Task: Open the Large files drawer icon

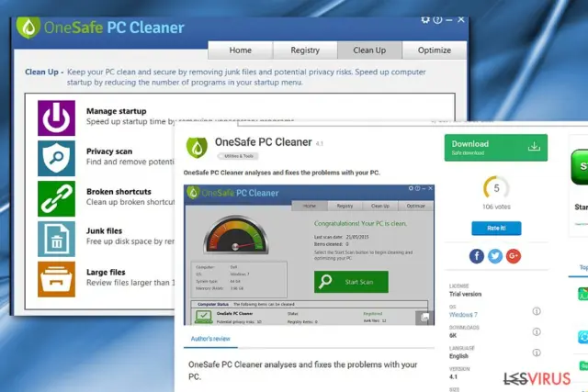Action: pyautogui.click(x=56, y=279)
